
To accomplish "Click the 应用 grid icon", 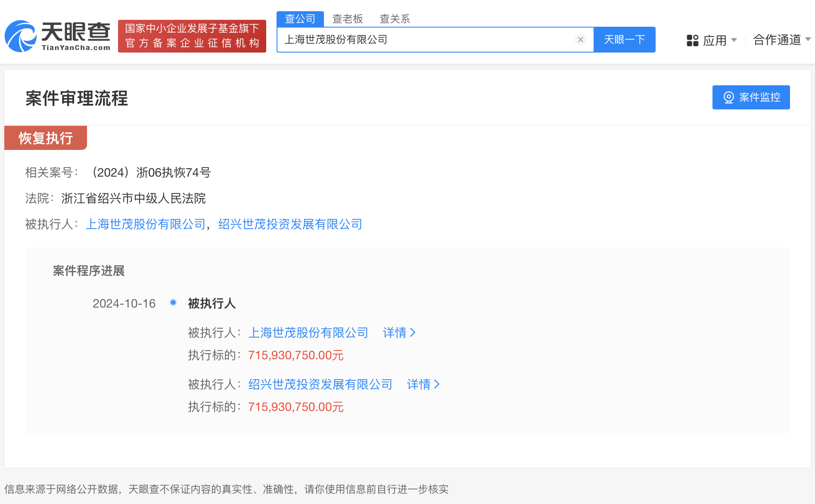I will [692, 40].
